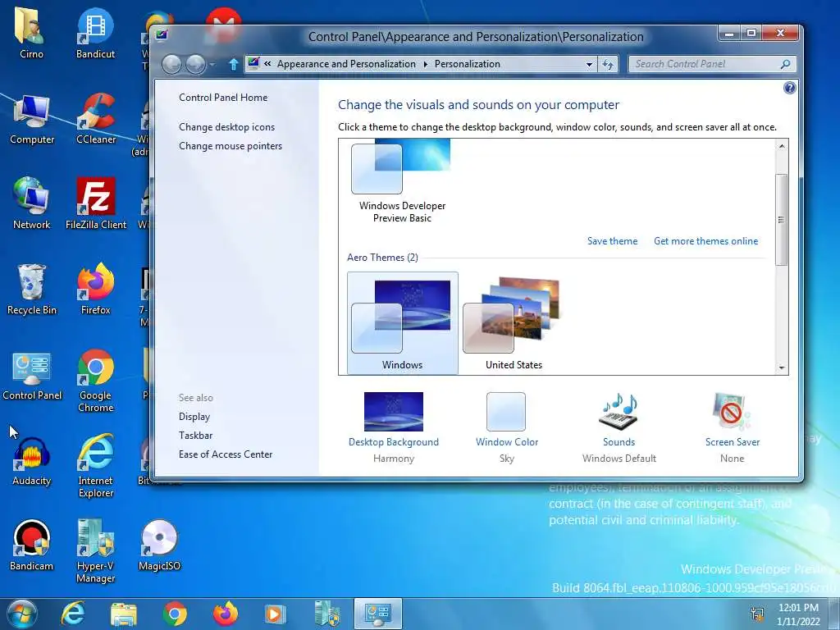Click the Appearance and Personalization breadcrumb

(x=346, y=64)
